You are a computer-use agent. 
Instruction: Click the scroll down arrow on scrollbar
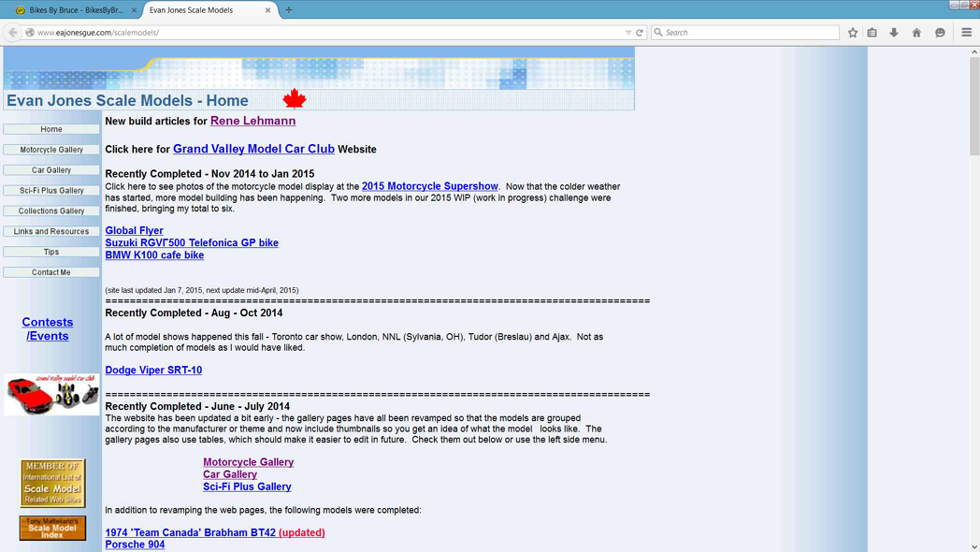click(974, 546)
